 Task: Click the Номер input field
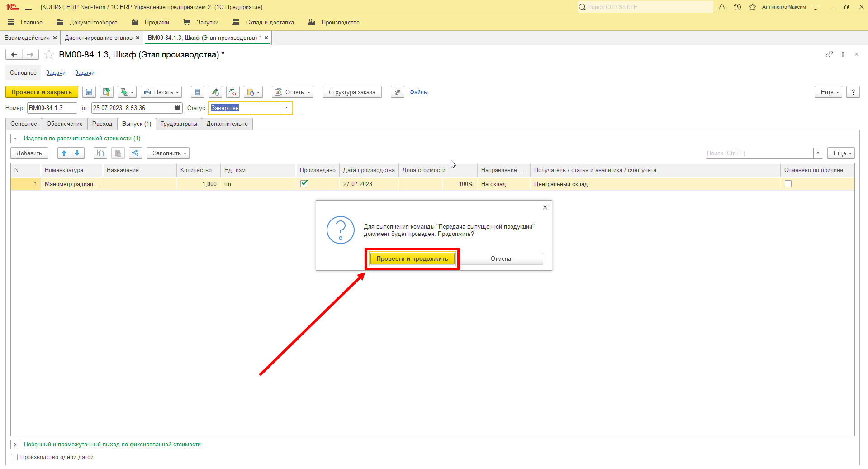click(52, 108)
